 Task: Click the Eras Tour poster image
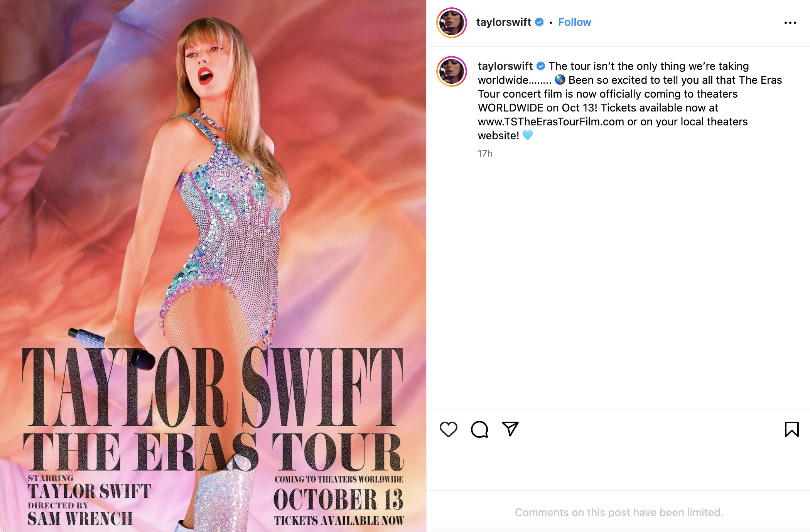click(213, 193)
